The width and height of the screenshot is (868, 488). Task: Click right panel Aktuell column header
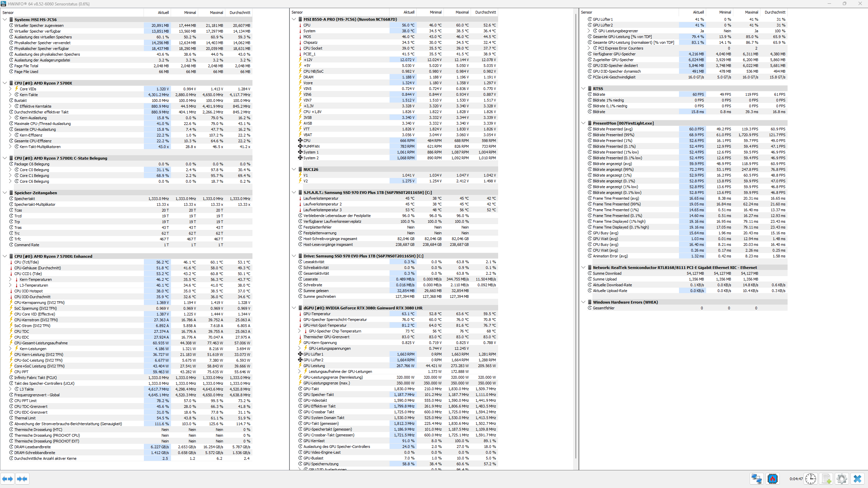point(692,12)
